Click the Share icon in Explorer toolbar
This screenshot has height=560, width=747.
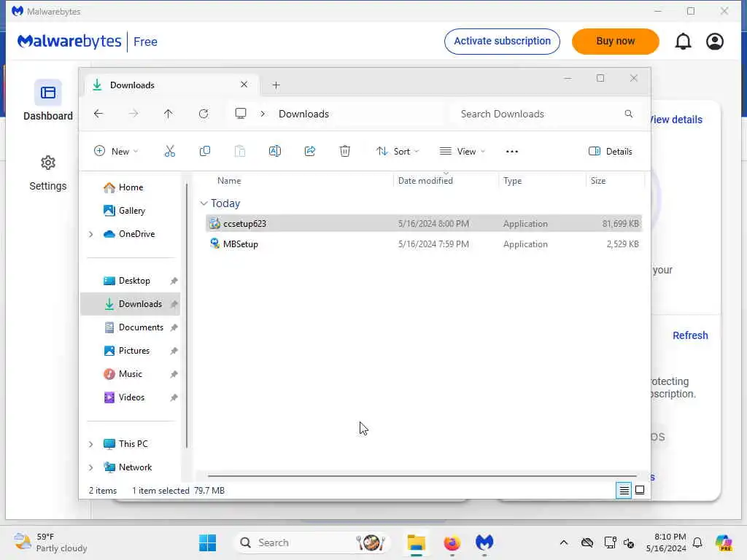309,152
